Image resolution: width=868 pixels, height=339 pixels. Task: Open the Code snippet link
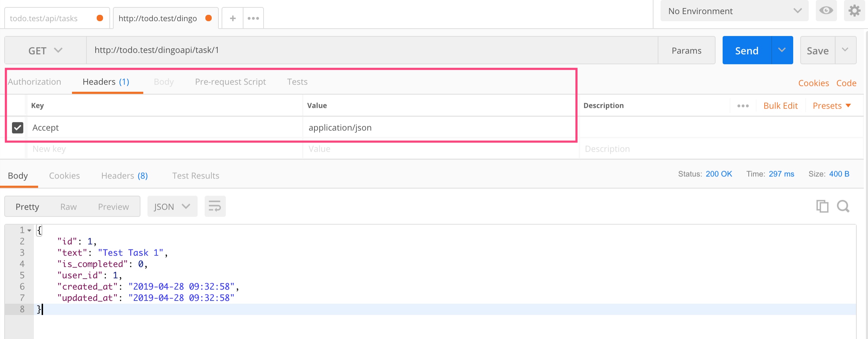(846, 83)
